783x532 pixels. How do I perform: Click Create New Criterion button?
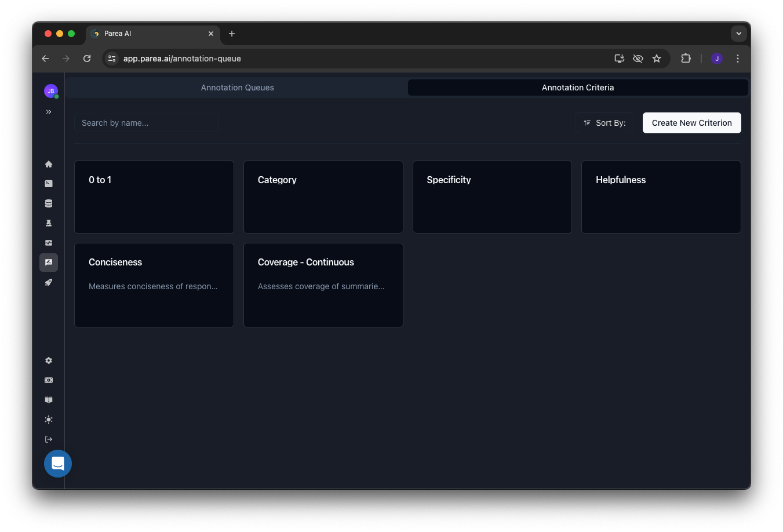coord(692,123)
